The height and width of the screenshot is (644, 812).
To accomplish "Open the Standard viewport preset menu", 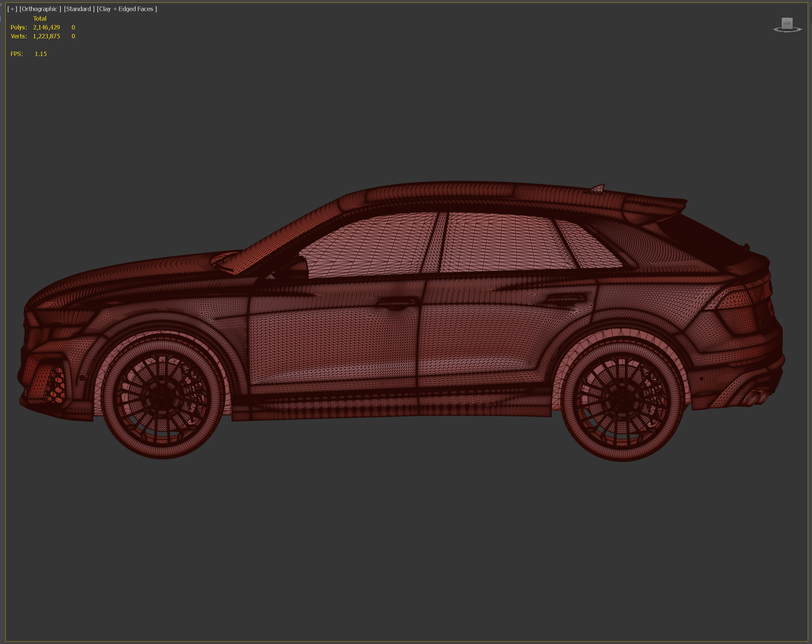I will 79,8.
